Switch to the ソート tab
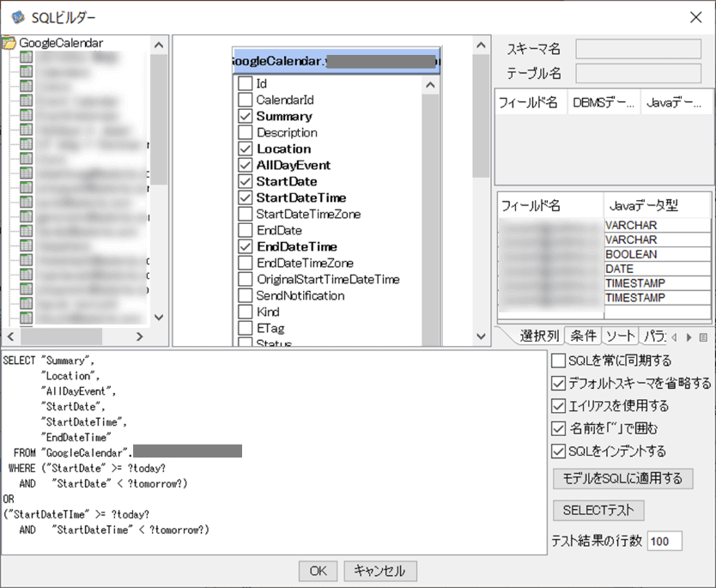The height and width of the screenshot is (588, 716). (x=620, y=336)
